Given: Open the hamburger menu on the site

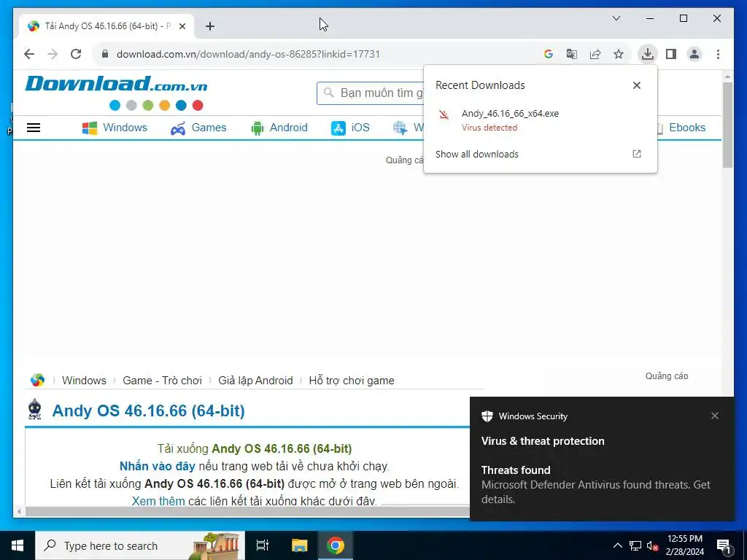Looking at the screenshot, I should click(34, 128).
